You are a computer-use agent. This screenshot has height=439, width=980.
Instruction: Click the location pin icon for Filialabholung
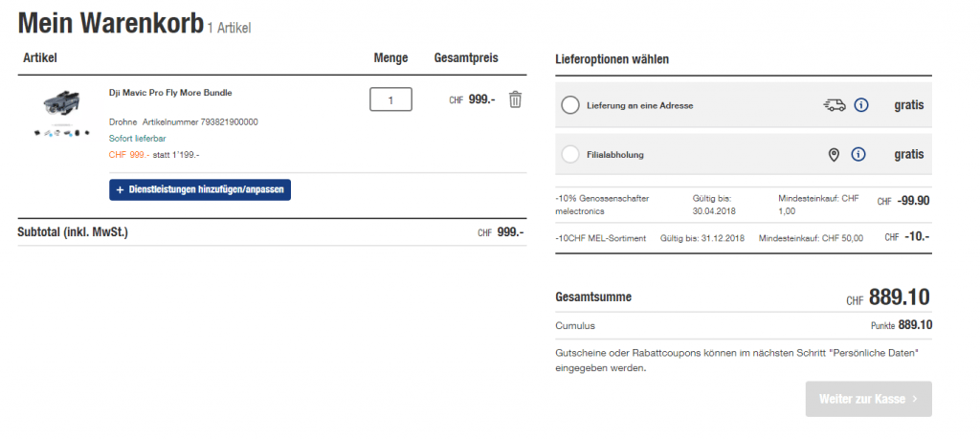coord(833,154)
